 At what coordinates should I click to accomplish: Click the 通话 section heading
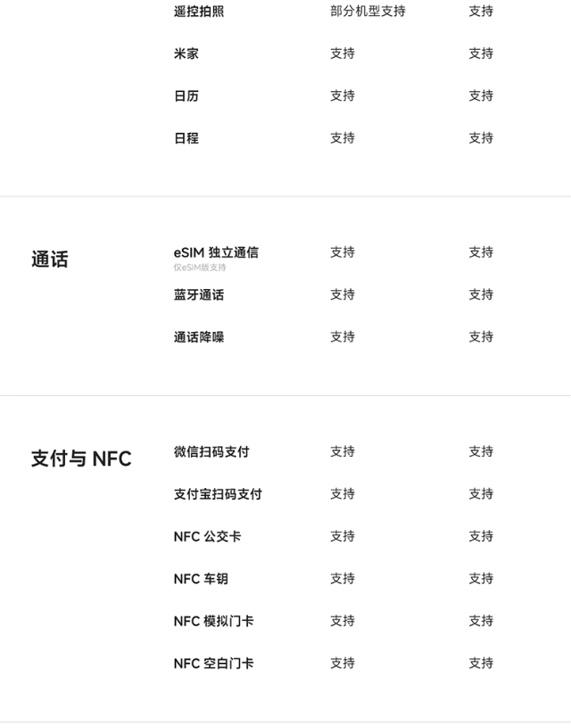(x=50, y=260)
